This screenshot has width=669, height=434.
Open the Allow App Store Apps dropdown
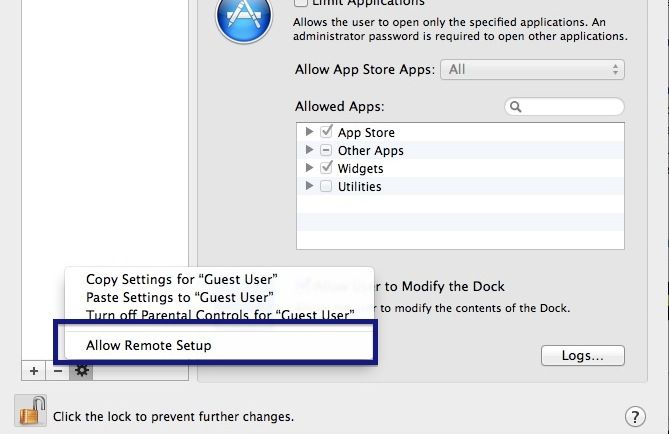pyautogui.click(x=536, y=69)
